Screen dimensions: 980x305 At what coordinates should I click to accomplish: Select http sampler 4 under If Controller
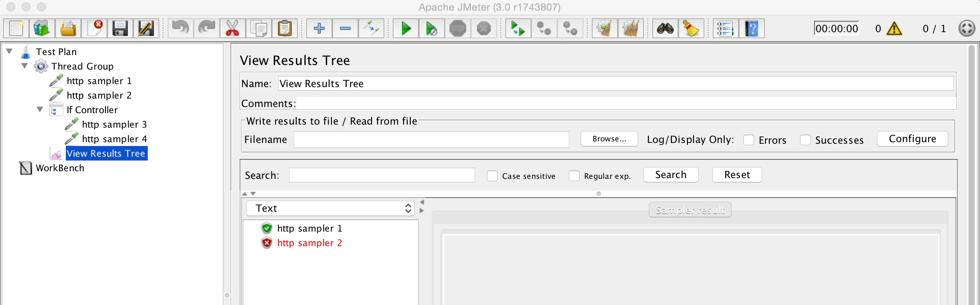(x=114, y=139)
